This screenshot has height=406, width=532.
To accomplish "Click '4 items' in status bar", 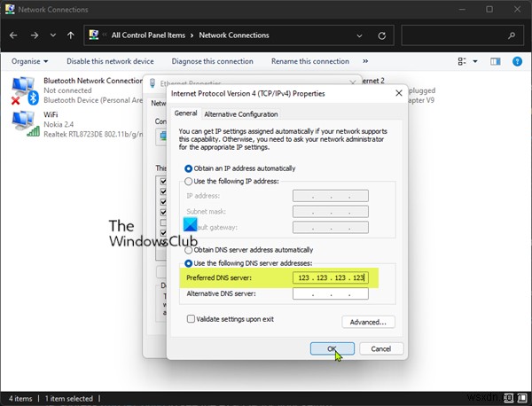I will click(x=20, y=399).
